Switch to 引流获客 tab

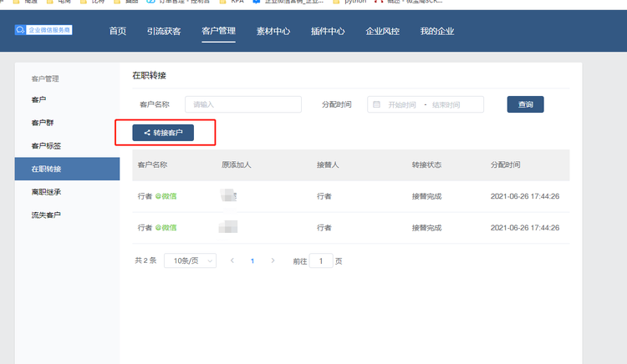[164, 32]
